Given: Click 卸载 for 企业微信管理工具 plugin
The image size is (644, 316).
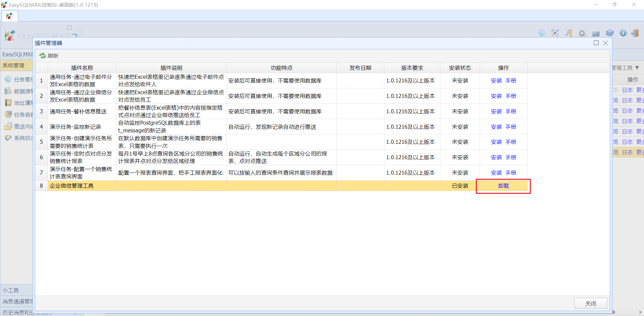Looking at the screenshot, I should pyautogui.click(x=503, y=186).
